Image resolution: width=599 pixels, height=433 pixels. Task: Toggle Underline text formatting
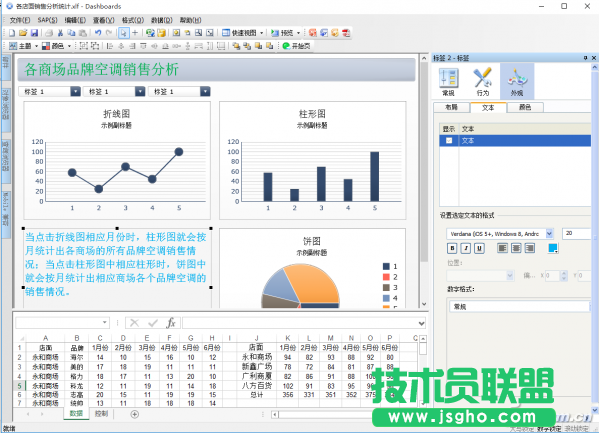point(479,248)
